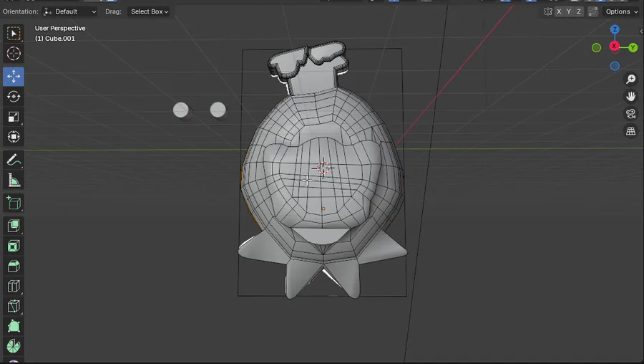This screenshot has width=644, height=364.
Task: Open the Drag Select Box dropdown
Action: click(150, 11)
